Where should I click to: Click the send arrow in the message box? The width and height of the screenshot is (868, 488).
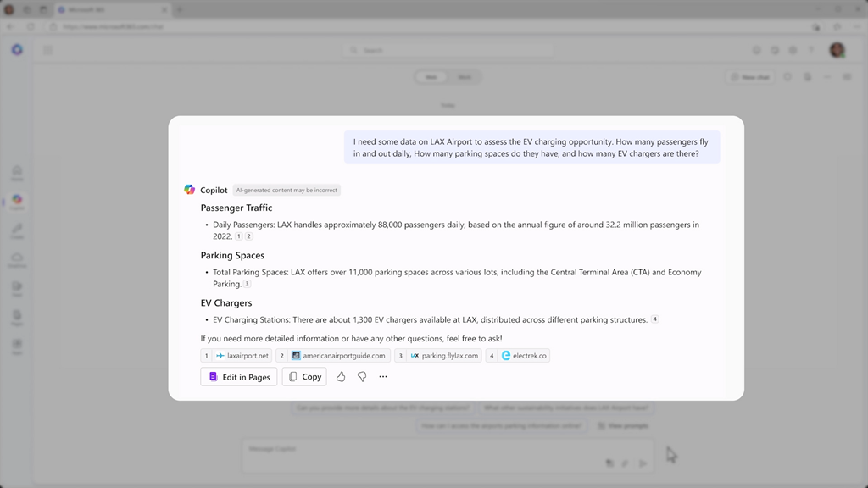(643, 463)
